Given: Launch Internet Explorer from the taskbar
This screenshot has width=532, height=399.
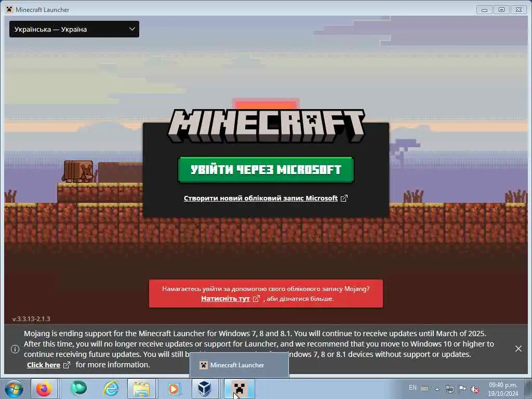Looking at the screenshot, I should click(x=111, y=389).
